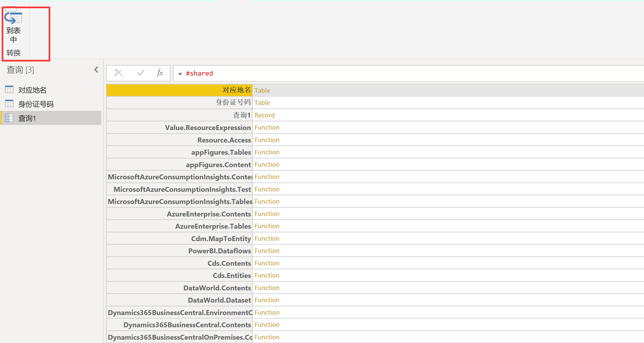Open the Function link for DataWorld.Contents
Image resolution: width=644 pixels, height=343 pixels.
pos(267,288)
